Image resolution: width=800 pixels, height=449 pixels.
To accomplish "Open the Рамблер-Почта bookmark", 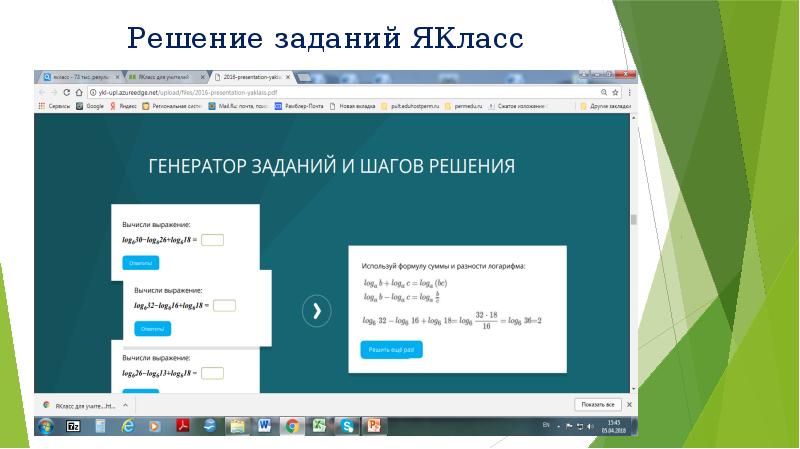I will tap(299, 106).
